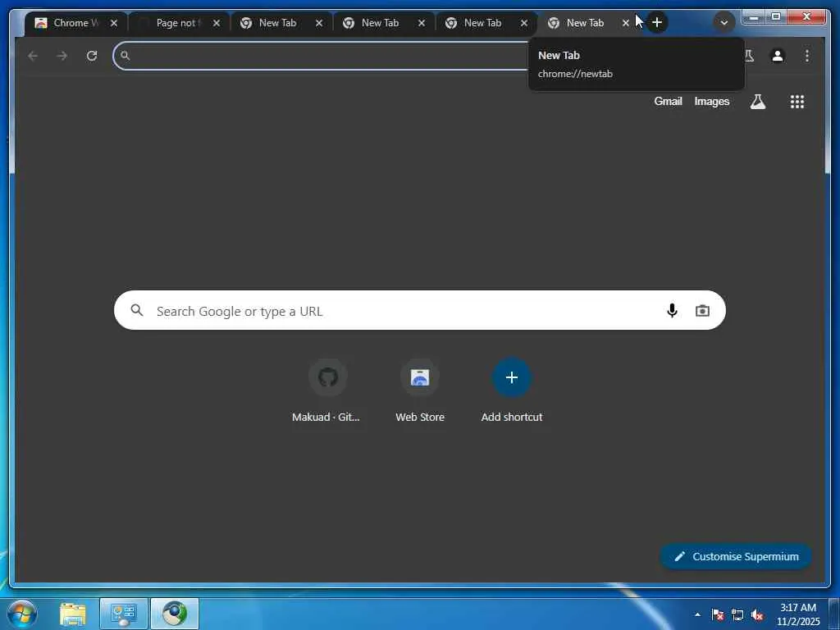Show hidden system tray icons
This screenshot has height=630, width=840.
pos(697,614)
